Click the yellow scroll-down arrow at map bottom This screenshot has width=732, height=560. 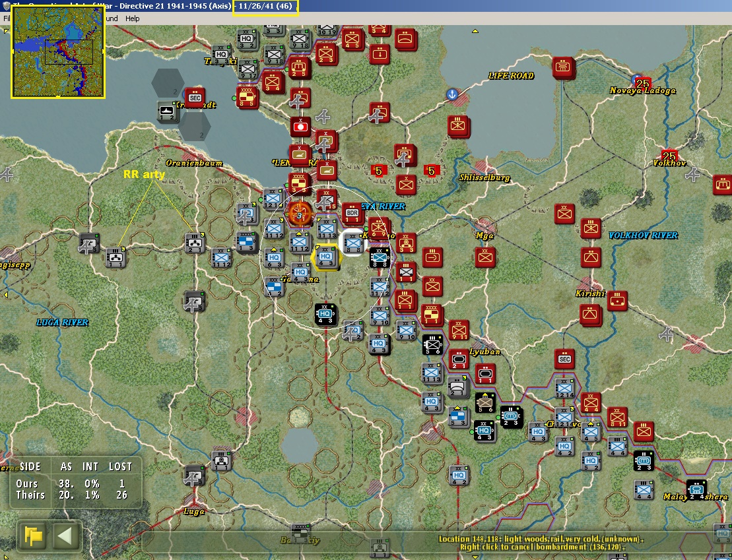pos(475,557)
